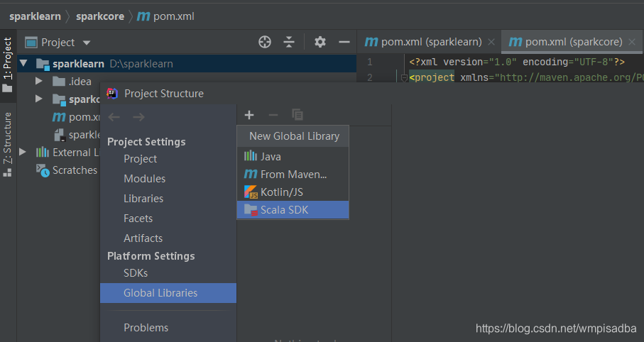Select Global Libraries settings
This screenshot has height=342, width=644.
168,293
